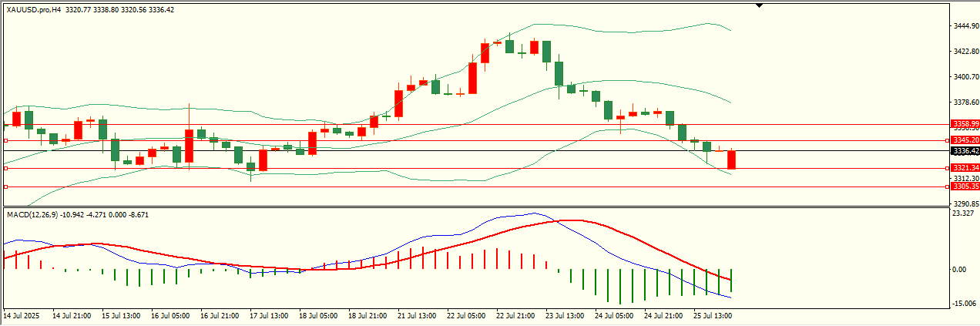980x326 pixels.
Task: Click the 3444.90 price scale value
Action: pos(965,25)
